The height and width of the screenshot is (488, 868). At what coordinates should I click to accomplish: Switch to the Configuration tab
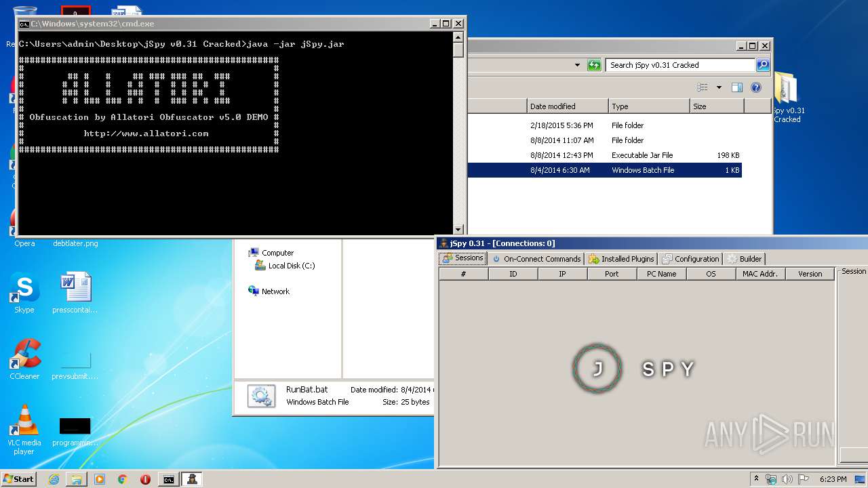(691, 259)
